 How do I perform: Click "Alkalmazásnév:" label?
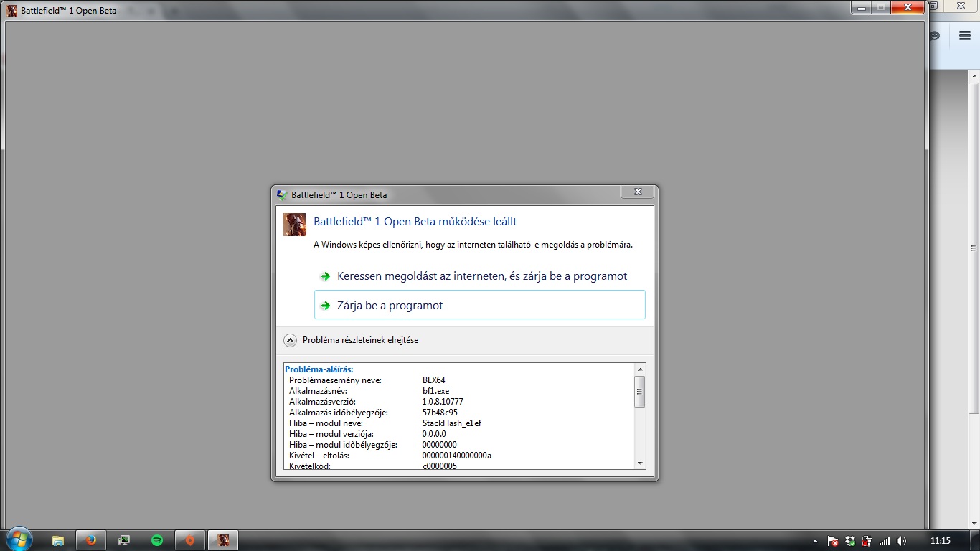pos(318,391)
